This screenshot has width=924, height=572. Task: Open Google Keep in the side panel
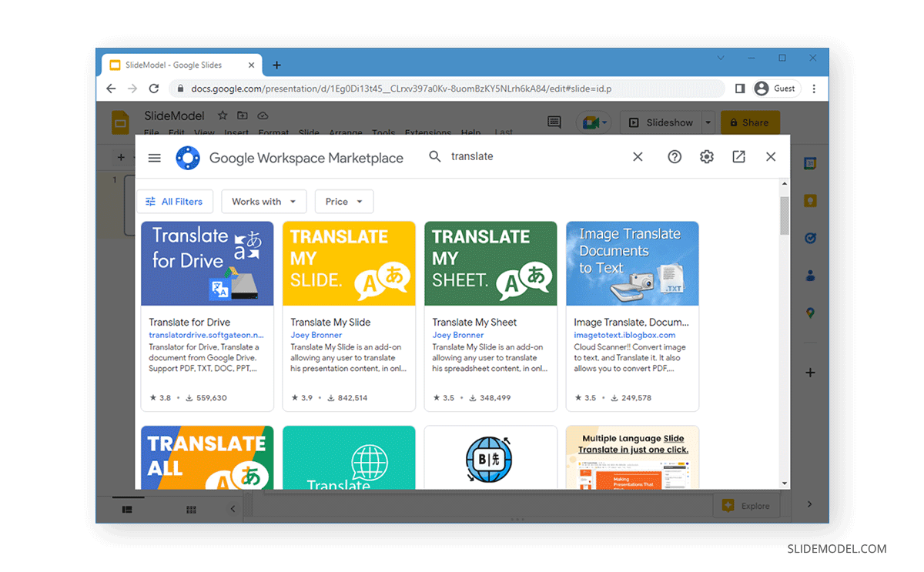pyautogui.click(x=810, y=200)
